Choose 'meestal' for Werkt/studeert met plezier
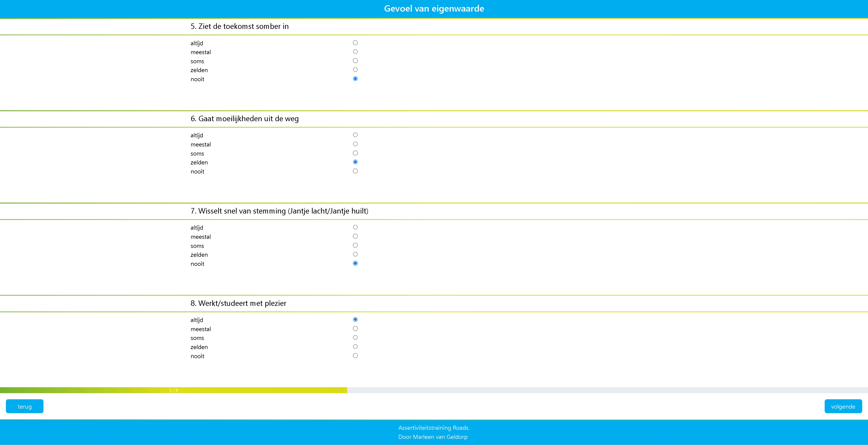Viewport: 868px width, 445px height. click(x=355, y=328)
